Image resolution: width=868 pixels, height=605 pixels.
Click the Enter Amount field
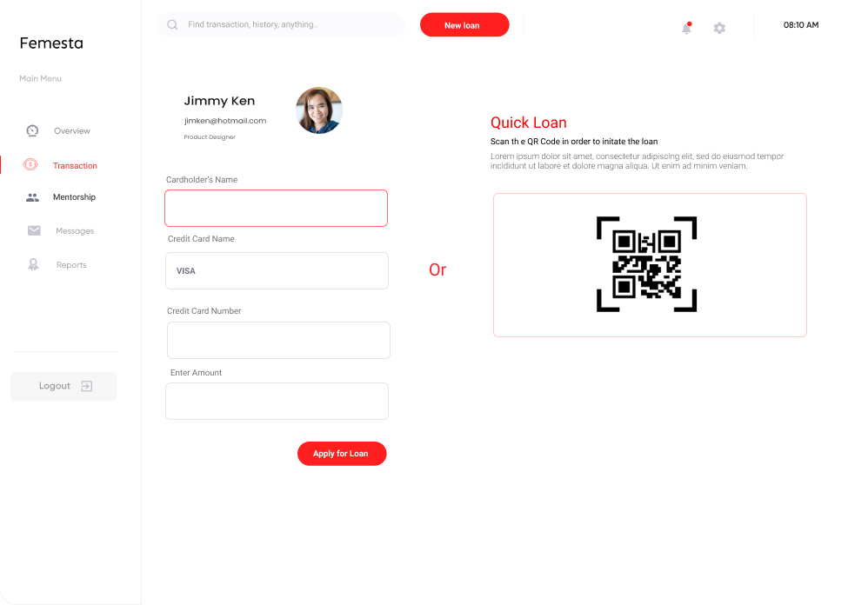[277, 401]
